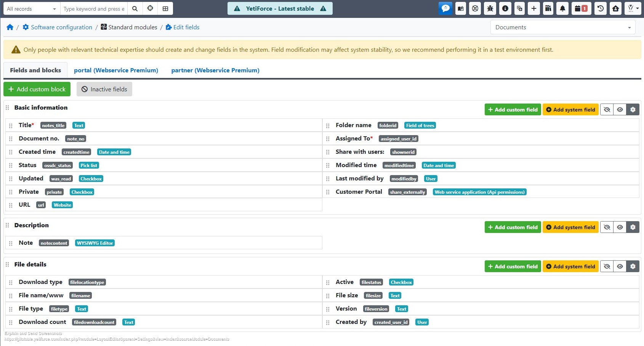
Task: Switch to the portal (Webservice Premium) tab
Action: coord(116,70)
